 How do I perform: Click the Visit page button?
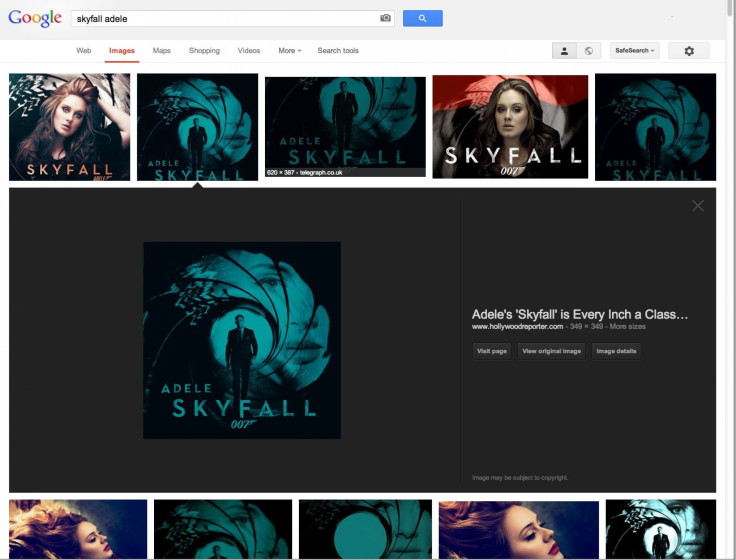coord(492,351)
